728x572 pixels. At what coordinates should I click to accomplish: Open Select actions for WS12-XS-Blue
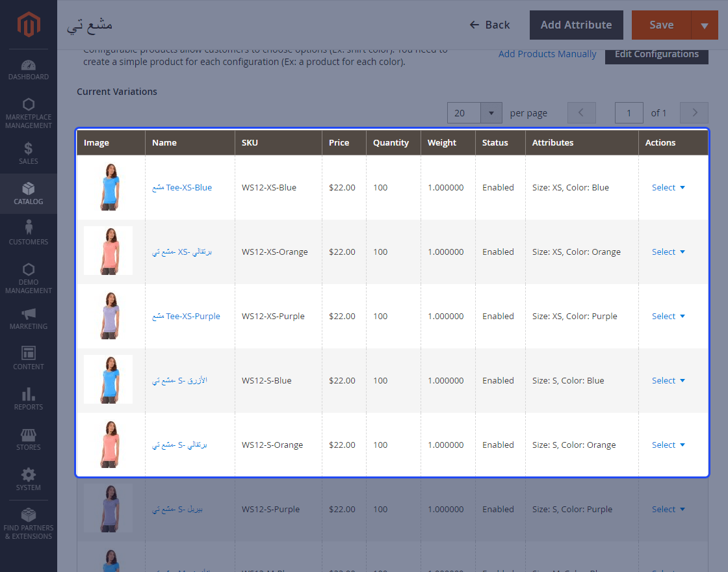668,188
